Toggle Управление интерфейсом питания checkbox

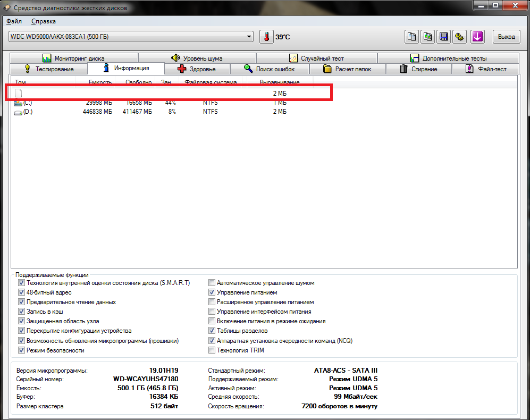(212, 312)
